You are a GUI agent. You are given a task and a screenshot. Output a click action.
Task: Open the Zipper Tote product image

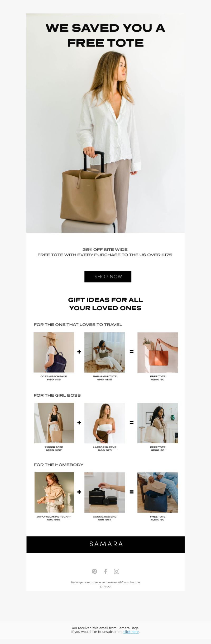54,423
